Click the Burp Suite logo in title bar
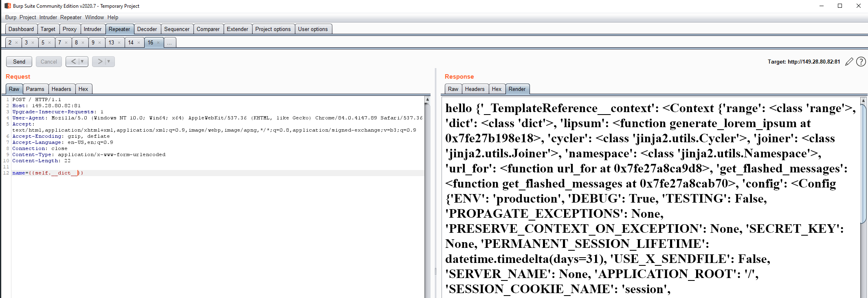This screenshot has height=298, width=868. [x=8, y=6]
